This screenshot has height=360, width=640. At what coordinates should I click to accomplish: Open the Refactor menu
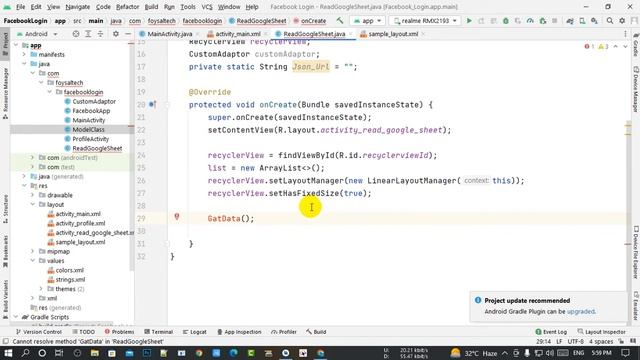(x=127, y=7)
